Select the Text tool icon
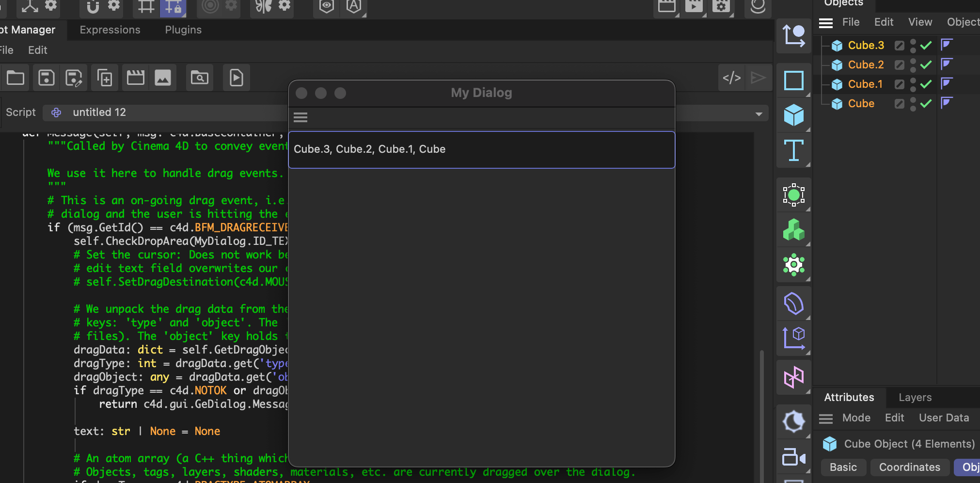 [794, 150]
